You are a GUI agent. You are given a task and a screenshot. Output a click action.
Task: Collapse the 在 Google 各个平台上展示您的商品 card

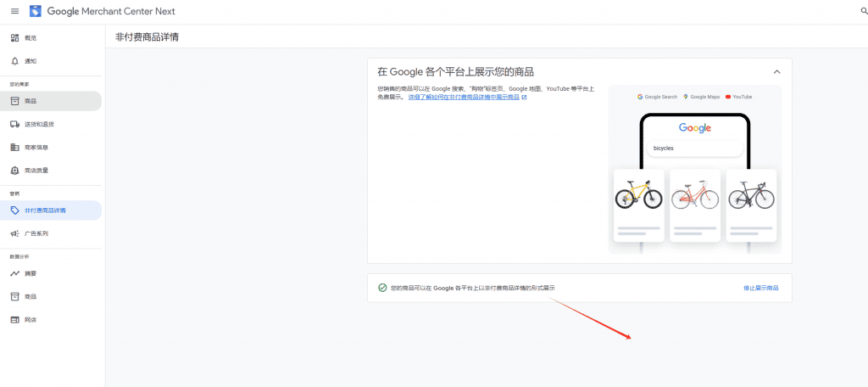tap(776, 72)
